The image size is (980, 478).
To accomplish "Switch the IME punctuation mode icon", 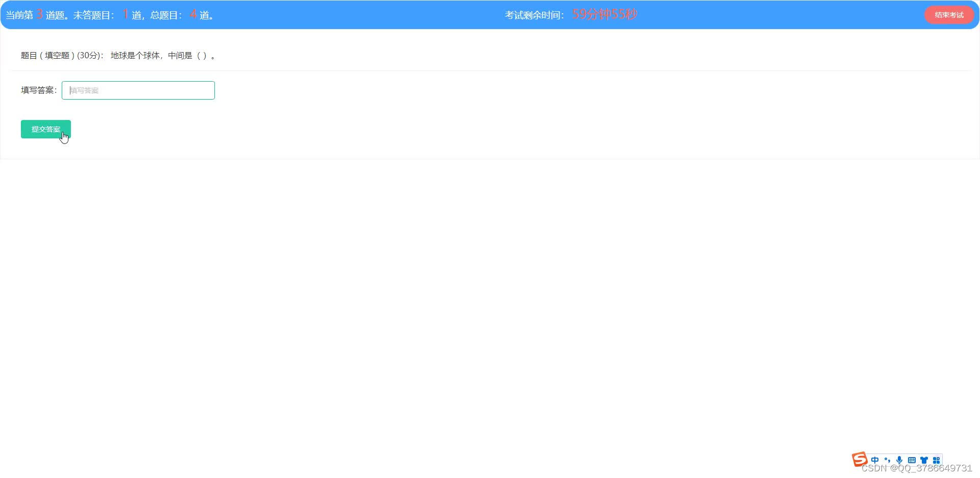I will [887, 460].
